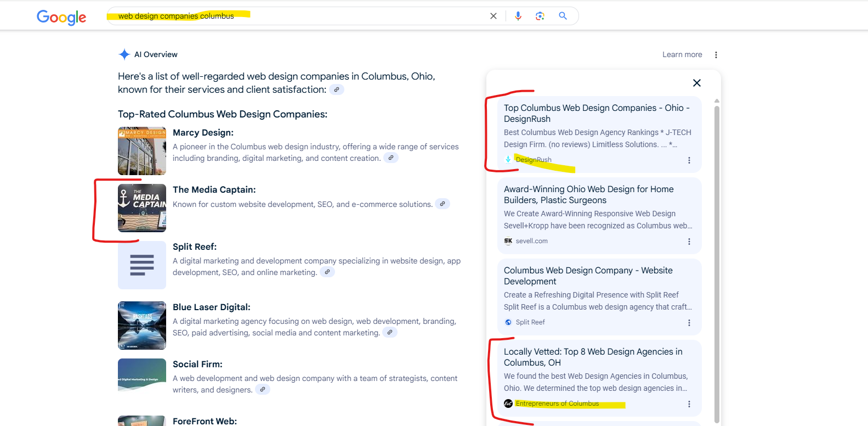Click the ForeFront Web heading
This screenshot has height=426, width=868.
pyautogui.click(x=205, y=421)
